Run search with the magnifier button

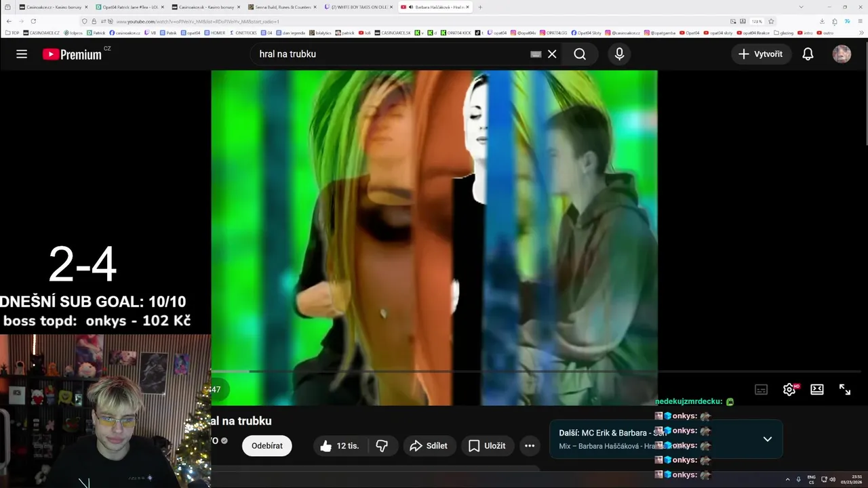tap(580, 54)
